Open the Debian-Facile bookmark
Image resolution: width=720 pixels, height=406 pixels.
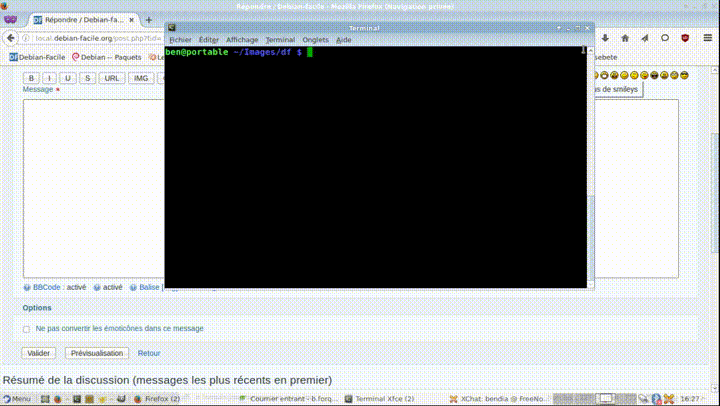tap(37, 57)
